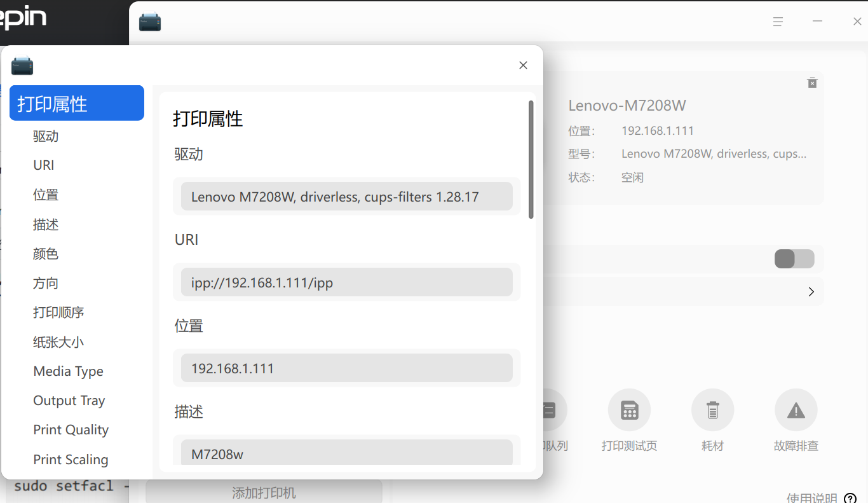
Task: Click the print test page icon
Action: (x=629, y=410)
